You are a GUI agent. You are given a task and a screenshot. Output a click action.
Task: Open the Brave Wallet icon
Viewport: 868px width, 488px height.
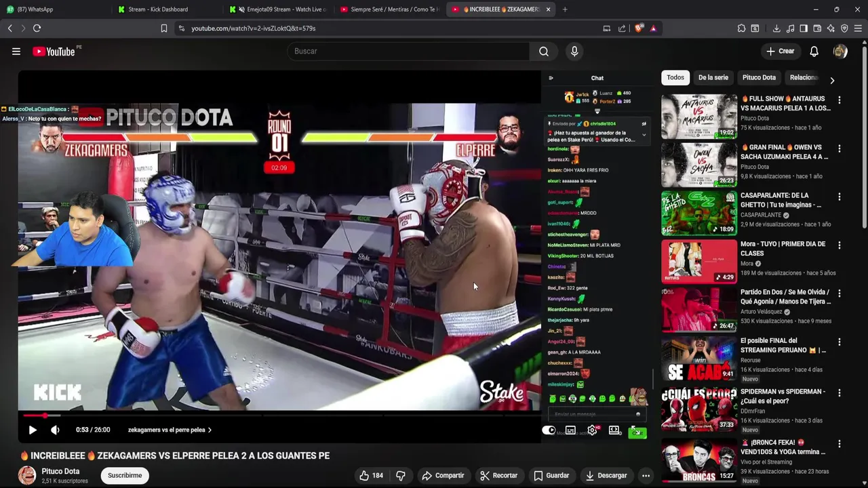817,28
